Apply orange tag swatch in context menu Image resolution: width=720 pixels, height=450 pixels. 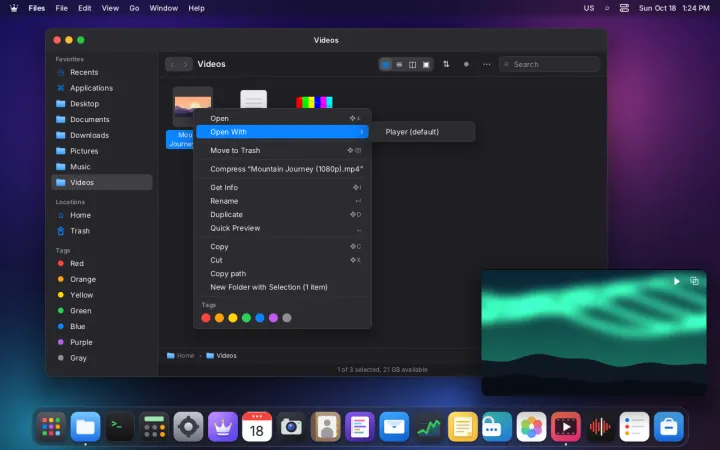tap(219, 318)
